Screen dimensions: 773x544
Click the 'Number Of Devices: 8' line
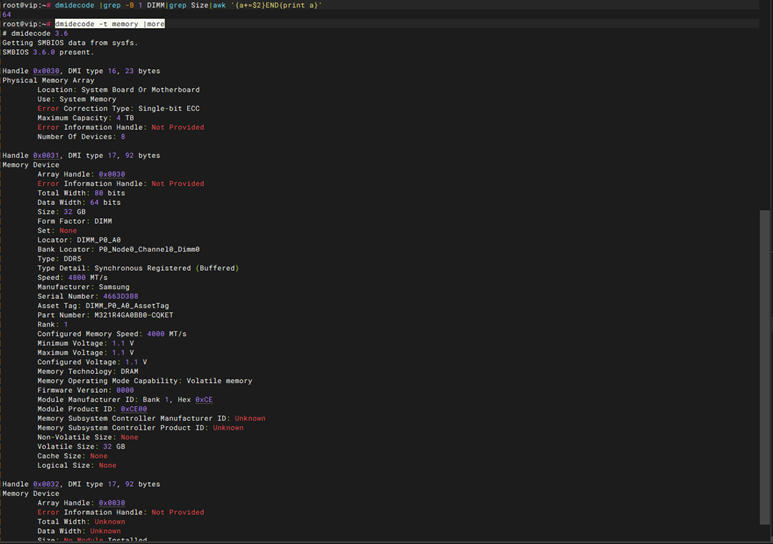coord(81,137)
